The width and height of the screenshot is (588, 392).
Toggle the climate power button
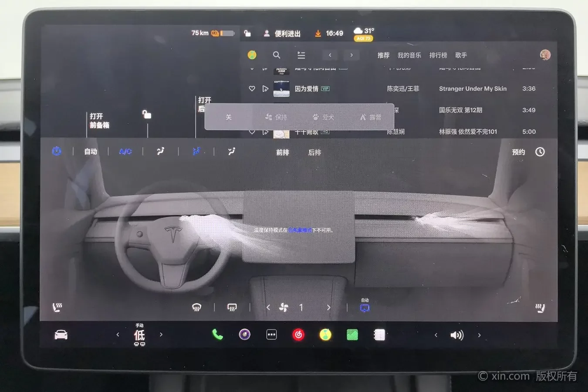point(57,151)
